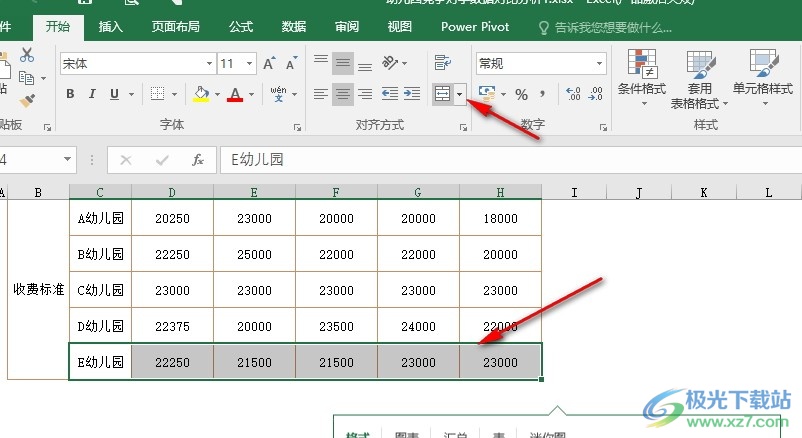Open the 宋体 font name dropdown
802x438 pixels.
(209, 63)
